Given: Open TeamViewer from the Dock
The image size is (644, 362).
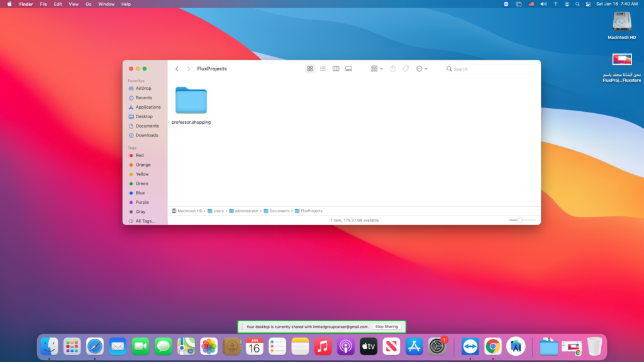Looking at the screenshot, I should (470, 347).
